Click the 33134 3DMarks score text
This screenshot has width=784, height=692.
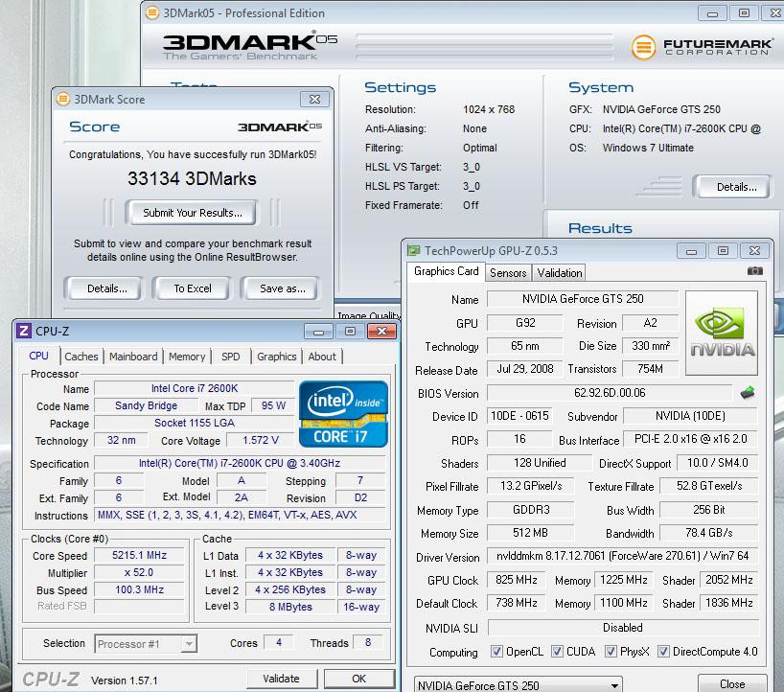coord(192,178)
